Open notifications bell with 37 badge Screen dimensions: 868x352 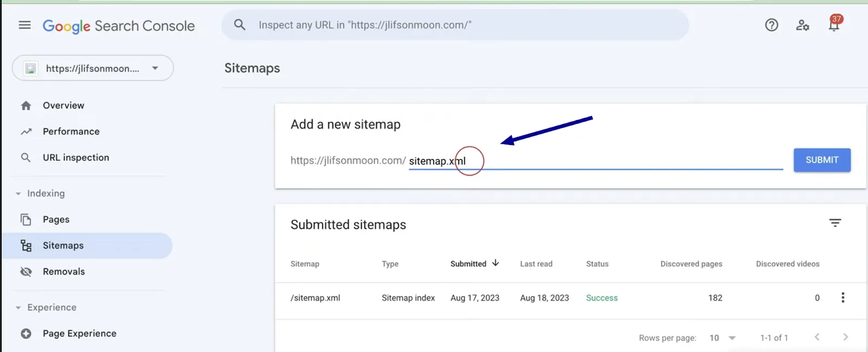click(x=834, y=23)
